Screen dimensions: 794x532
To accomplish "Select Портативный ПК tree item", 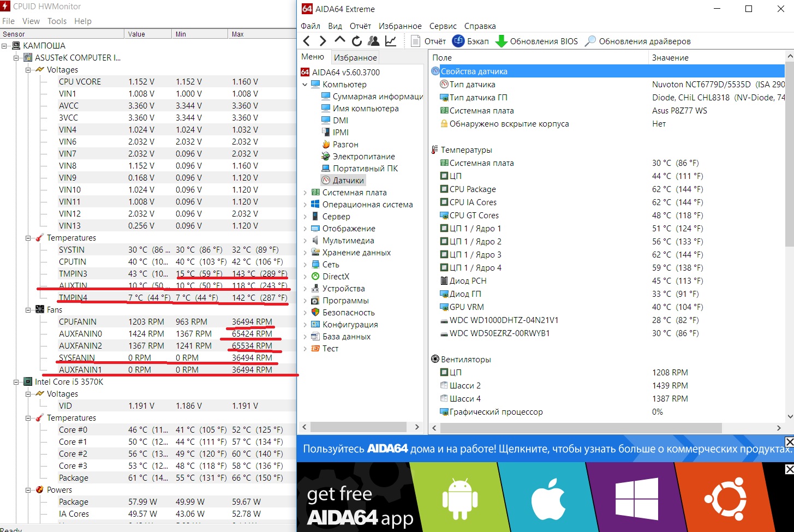I will tap(365, 169).
